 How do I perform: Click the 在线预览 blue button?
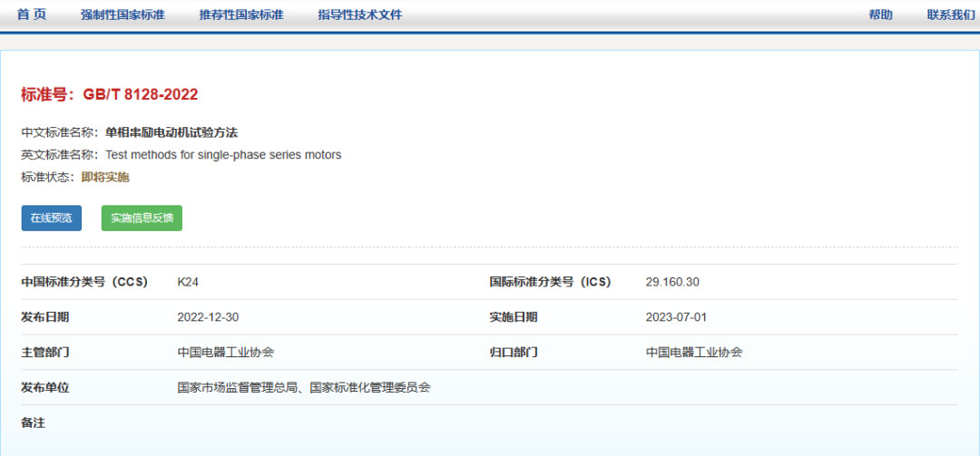coord(51,218)
